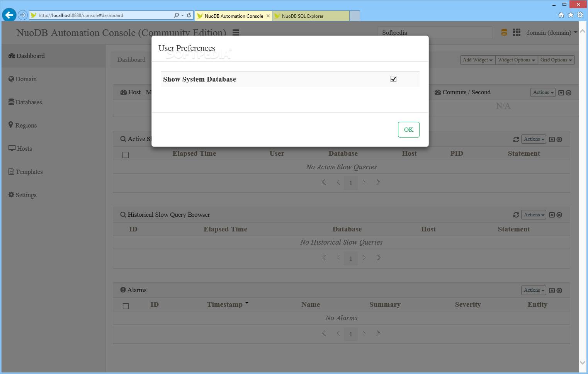This screenshot has width=588, height=374.
Task: Open Actions dropdown of Active Slow Queries widget
Action: pyautogui.click(x=534, y=139)
